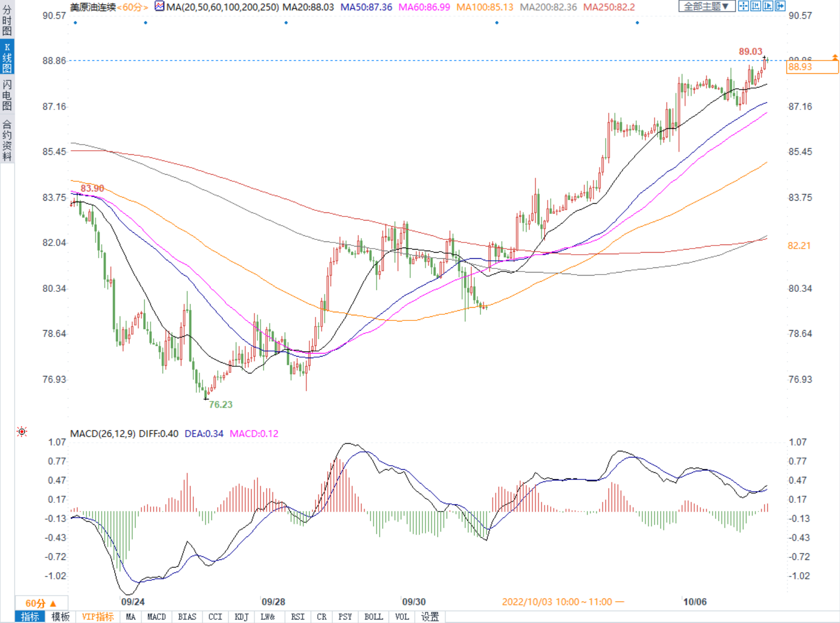
Task: Select the KDJ indicator
Action: pyautogui.click(x=241, y=617)
